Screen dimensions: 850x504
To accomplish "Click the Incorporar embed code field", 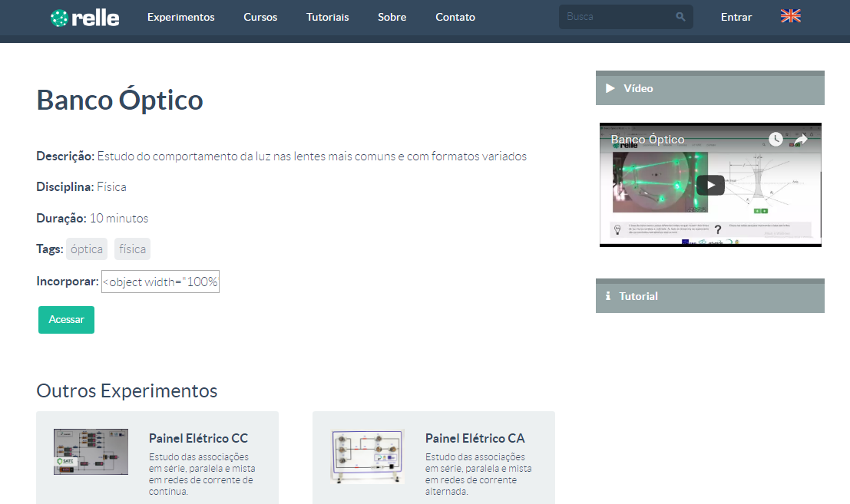I will [x=160, y=282].
